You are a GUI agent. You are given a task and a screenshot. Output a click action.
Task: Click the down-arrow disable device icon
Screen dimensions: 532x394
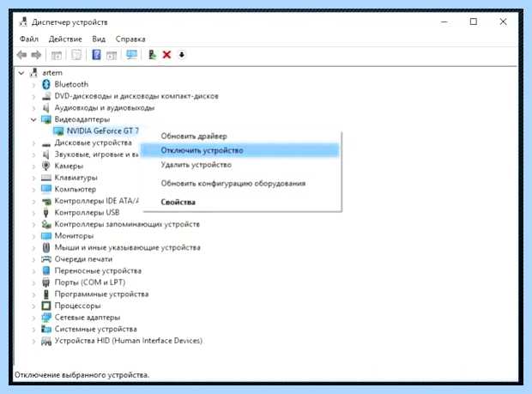(182, 55)
